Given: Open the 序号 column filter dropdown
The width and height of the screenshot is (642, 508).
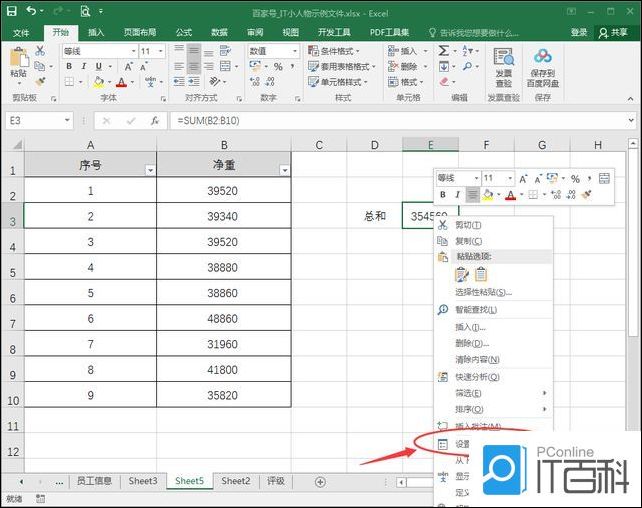Looking at the screenshot, I should point(150,170).
